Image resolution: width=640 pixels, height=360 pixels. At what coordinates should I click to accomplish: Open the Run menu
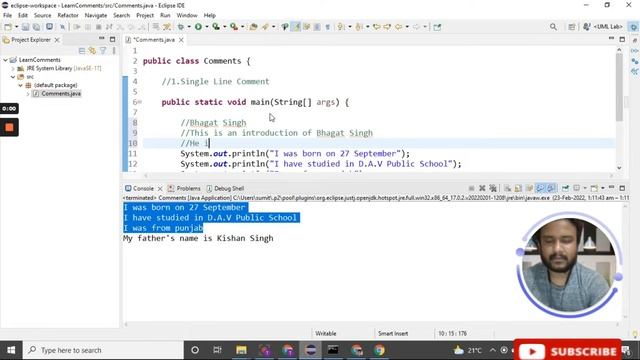point(165,16)
